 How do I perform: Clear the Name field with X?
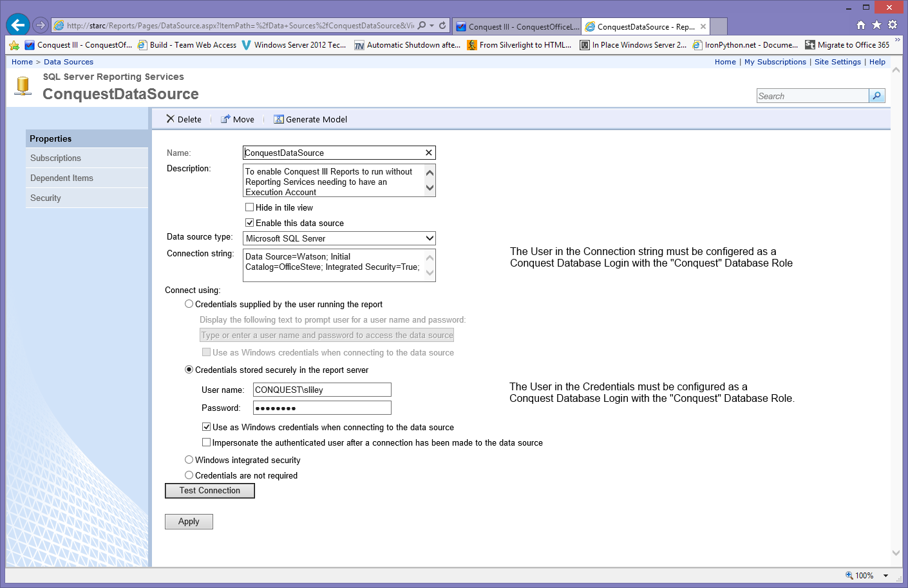(x=429, y=153)
